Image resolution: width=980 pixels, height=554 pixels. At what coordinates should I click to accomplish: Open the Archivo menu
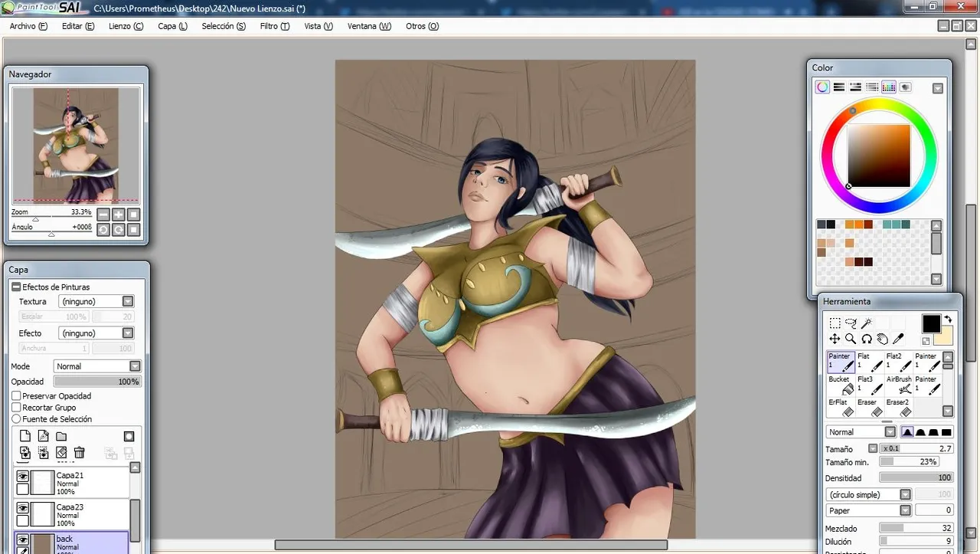28,26
